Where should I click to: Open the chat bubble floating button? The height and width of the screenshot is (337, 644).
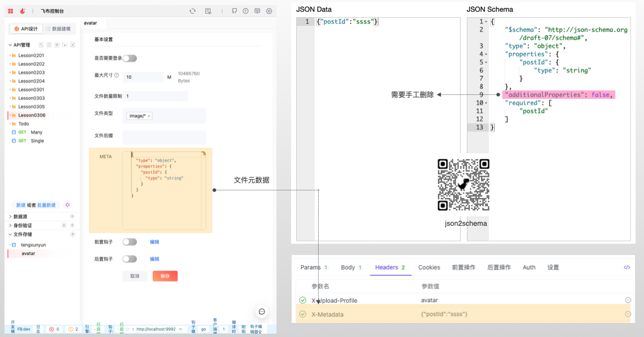click(x=262, y=312)
